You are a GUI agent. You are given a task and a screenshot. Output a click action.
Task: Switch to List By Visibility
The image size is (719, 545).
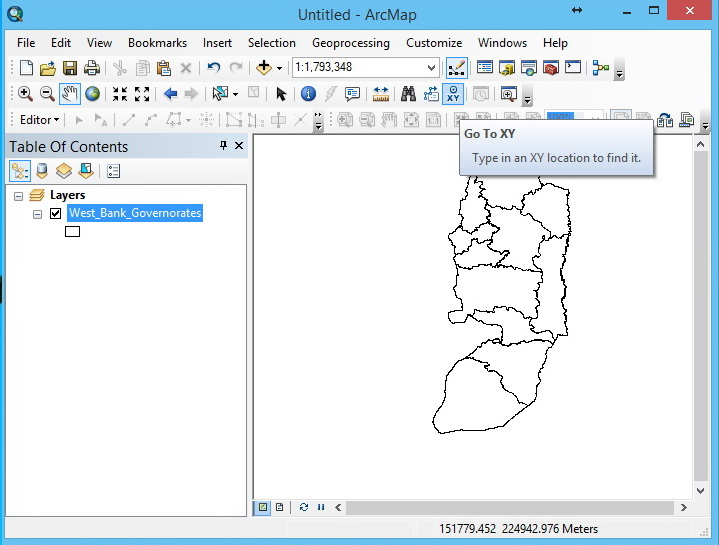click(64, 171)
